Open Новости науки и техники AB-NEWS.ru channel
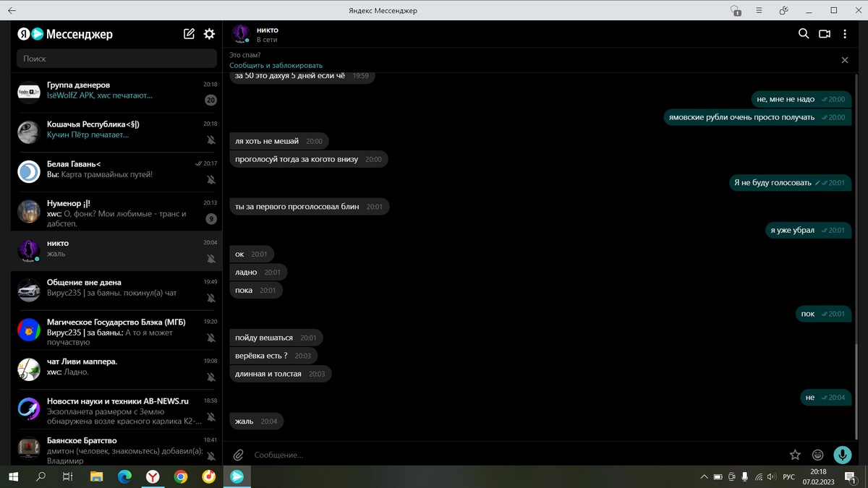 click(116, 409)
